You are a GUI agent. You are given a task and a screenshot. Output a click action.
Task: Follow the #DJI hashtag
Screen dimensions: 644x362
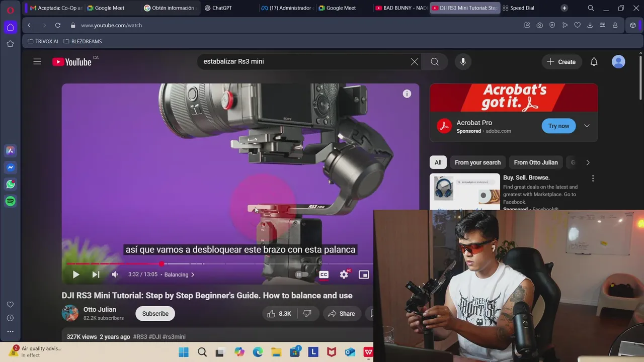coord(154,337)
